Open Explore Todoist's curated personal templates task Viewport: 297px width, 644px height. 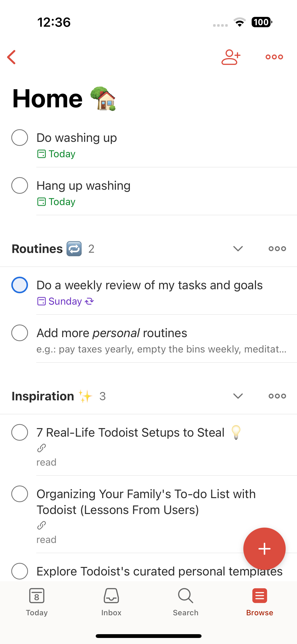(x=159, y=571)
